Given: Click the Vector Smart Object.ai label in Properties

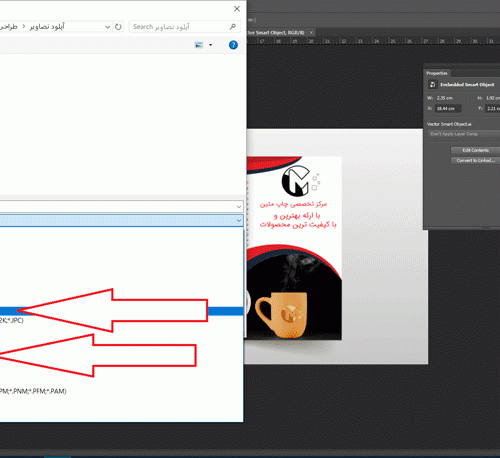Looking at the screenshot, I should pos(449,124).
